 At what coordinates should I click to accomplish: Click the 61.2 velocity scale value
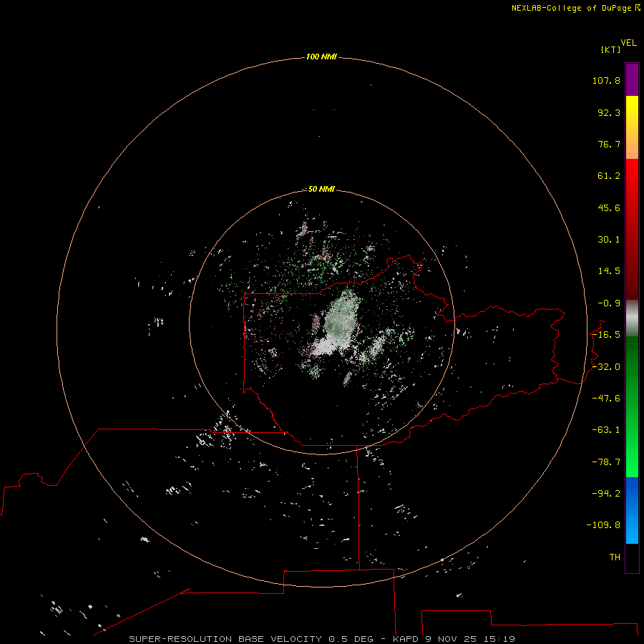coord(609,176)
